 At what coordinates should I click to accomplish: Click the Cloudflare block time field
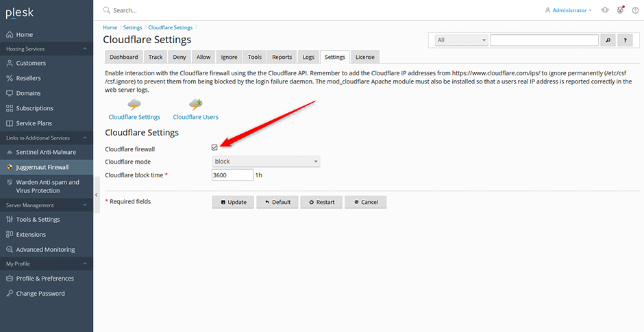[233, 175]
